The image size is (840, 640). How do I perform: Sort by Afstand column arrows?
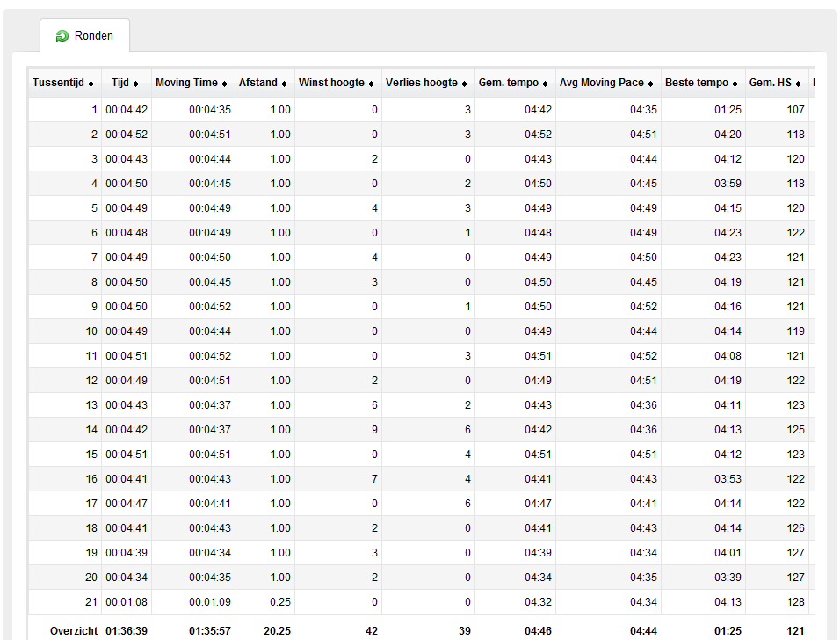[284, 84]
